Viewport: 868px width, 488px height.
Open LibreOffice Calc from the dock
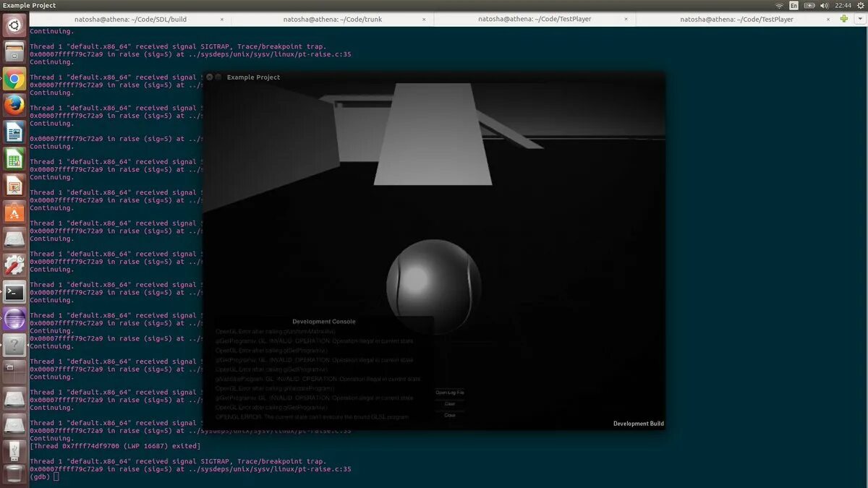point(14,159)
